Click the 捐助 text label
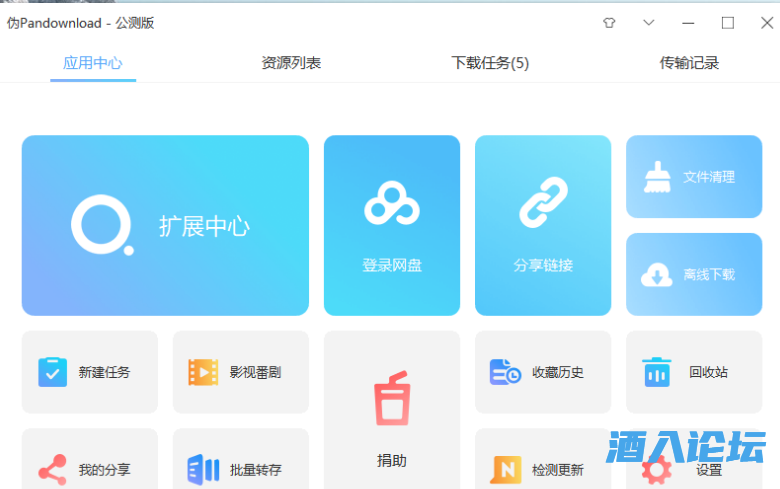Viewport: 780px width, 489px height. tap(392, 461)
